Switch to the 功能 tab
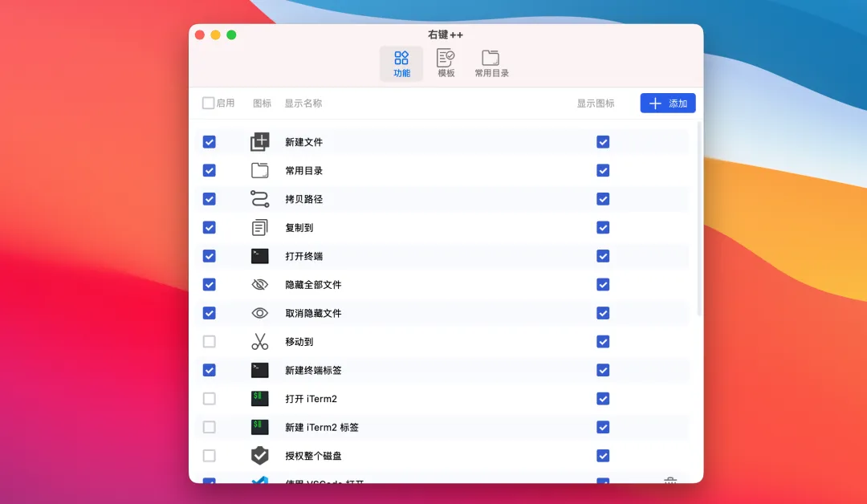The image size is (867, 504). [x=401, y=64]
